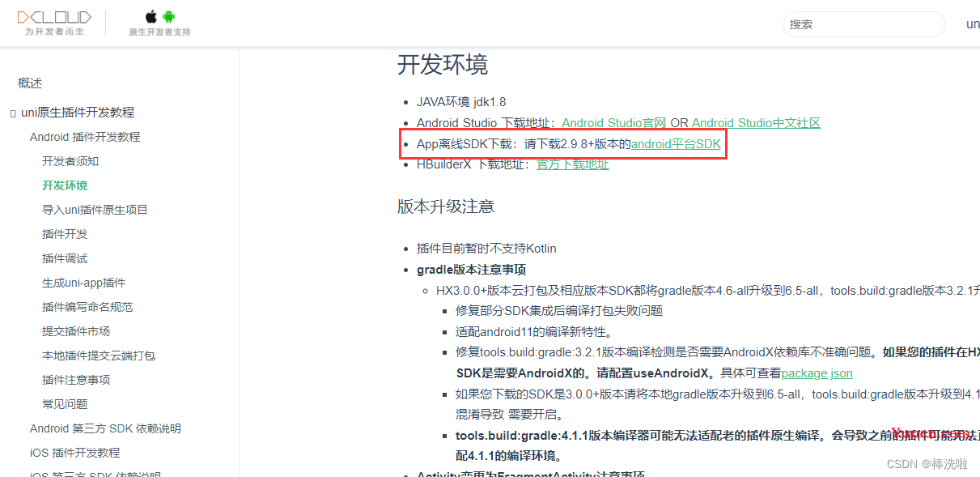Open Android 第三方 SDK 依赖说明
The height and width of the screenshot is (477, 980).
105,428
